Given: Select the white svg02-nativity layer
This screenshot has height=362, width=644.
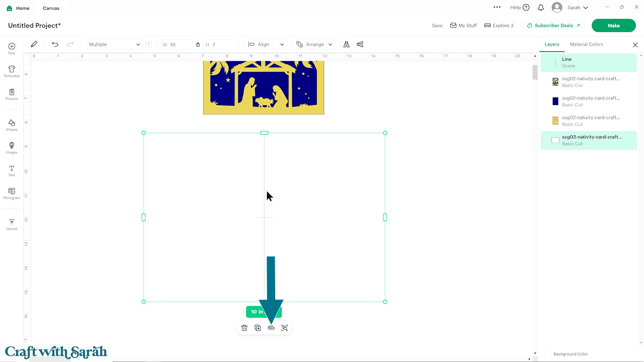Looking at the screenshot, I should click(x=589, y=140).
